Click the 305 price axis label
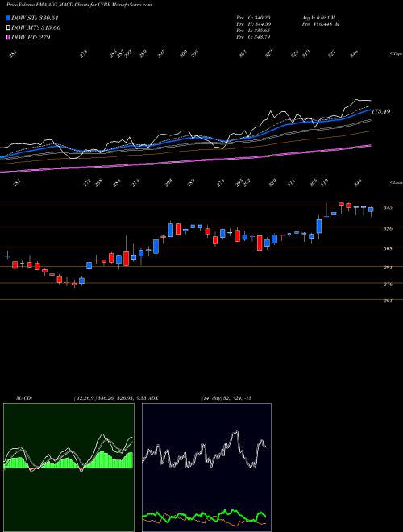Screen dimensions: 403x532 click(388, 248)
